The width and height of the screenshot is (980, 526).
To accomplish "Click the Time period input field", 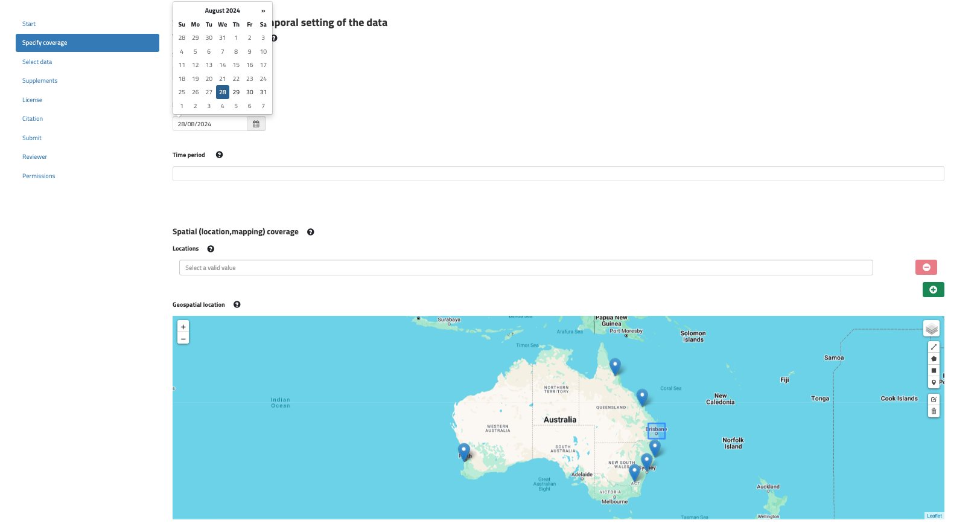I will pyautogui.click(x=558, y=174).
